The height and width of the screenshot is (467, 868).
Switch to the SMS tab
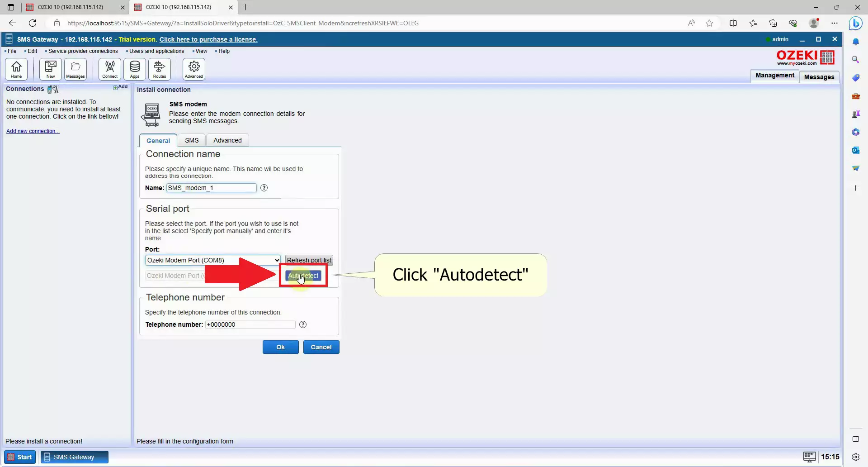[x=192, y=140]
